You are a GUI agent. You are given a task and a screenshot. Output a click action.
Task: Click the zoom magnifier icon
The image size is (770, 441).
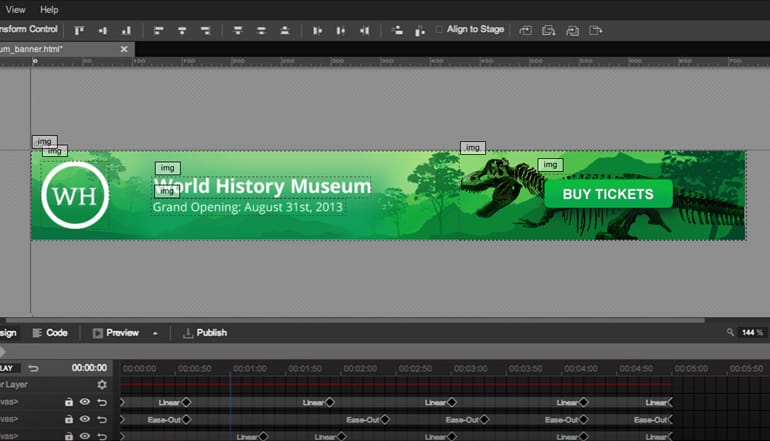click(732, 333)
